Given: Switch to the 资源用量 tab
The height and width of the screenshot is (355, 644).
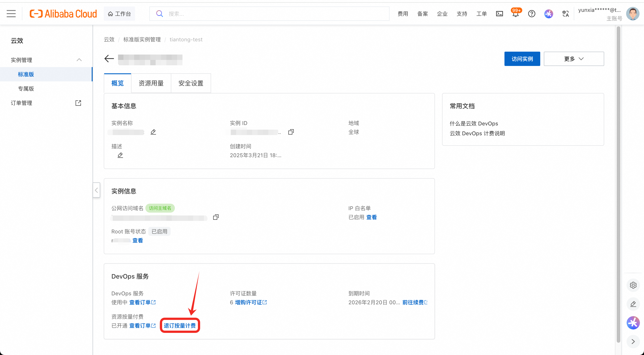Looking at the screenshot, I should click(151, 83).
